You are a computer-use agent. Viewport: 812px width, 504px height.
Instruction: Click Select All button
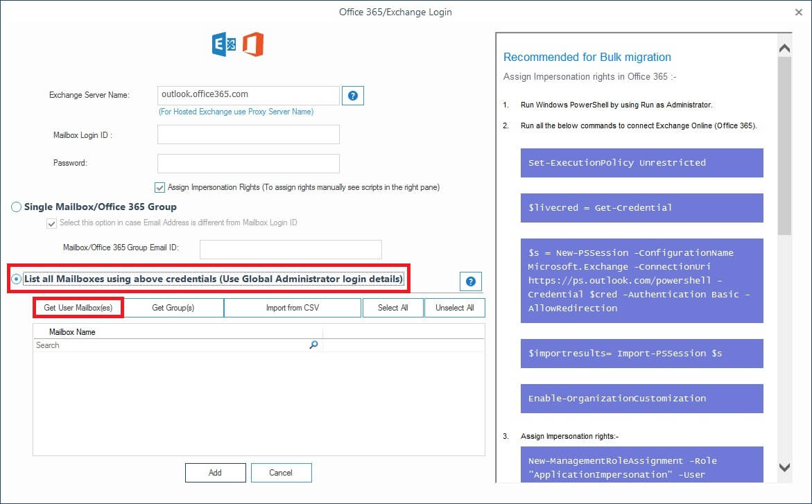(x=393, y=308)
